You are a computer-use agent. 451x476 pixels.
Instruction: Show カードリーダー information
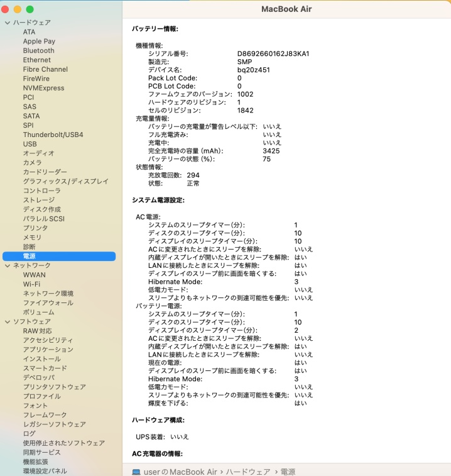coord(45,172)
